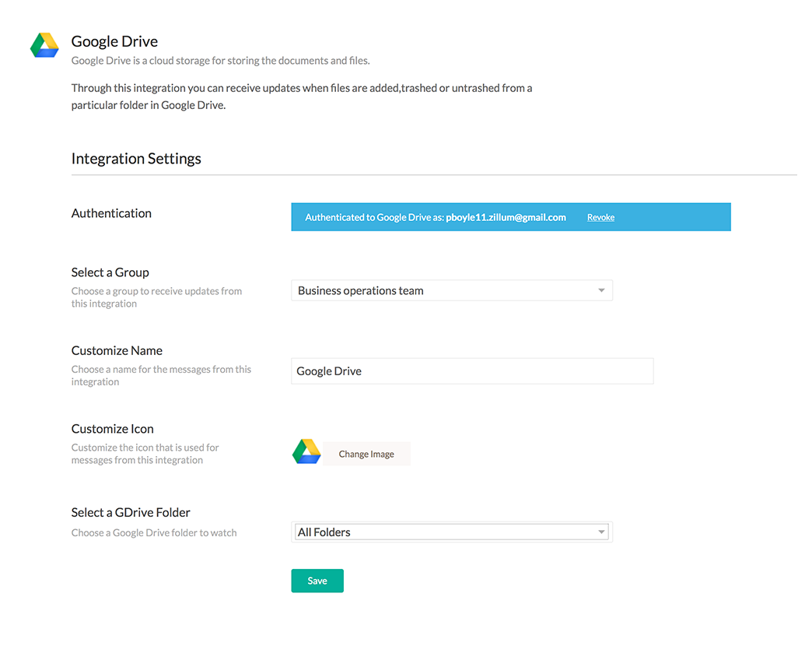Click the Google Drive logo in the header
Viewport: 812px width, 653px height.
[44, 45]
